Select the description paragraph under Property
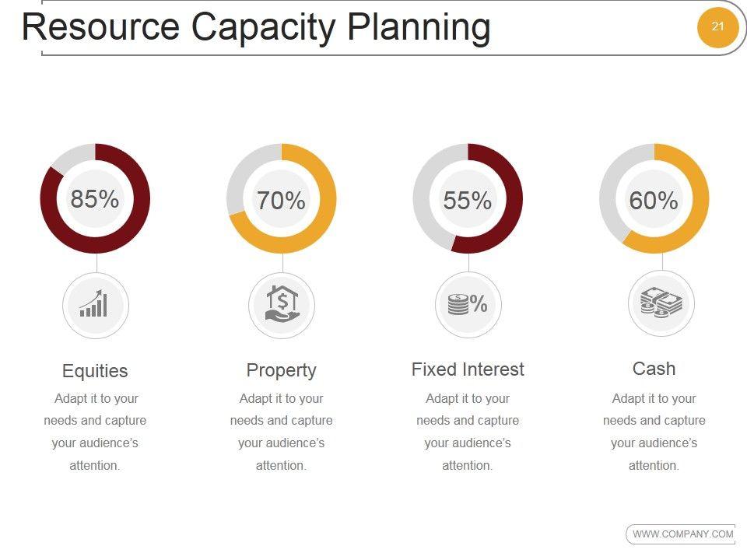 (x=281, y=432)
